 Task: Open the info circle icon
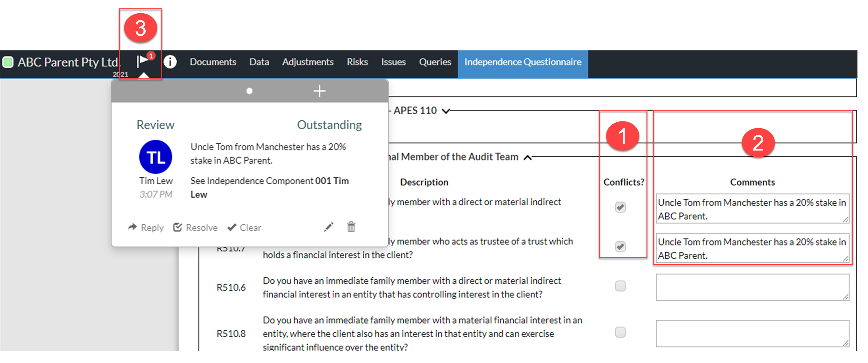click(170, 62)
